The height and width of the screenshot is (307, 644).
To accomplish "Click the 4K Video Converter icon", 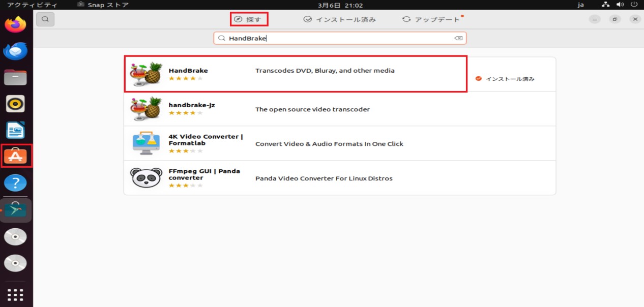I will click(x=146, y=143).
